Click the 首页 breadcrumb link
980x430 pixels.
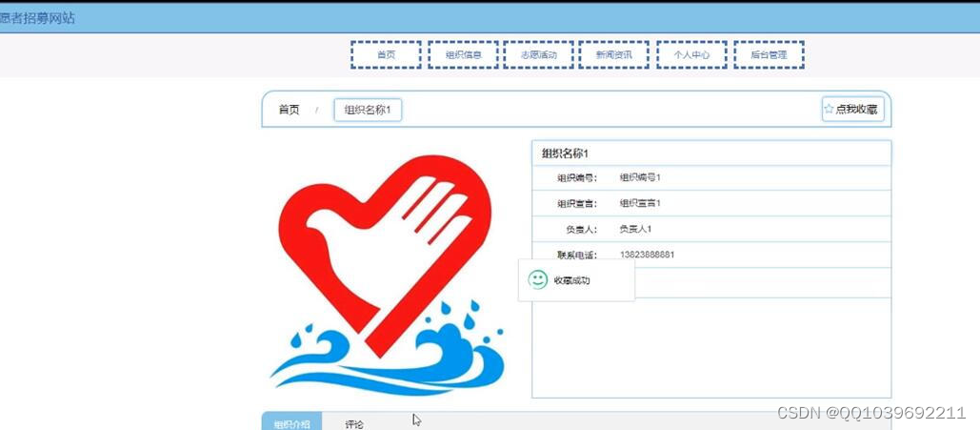(x=289, y=111)
